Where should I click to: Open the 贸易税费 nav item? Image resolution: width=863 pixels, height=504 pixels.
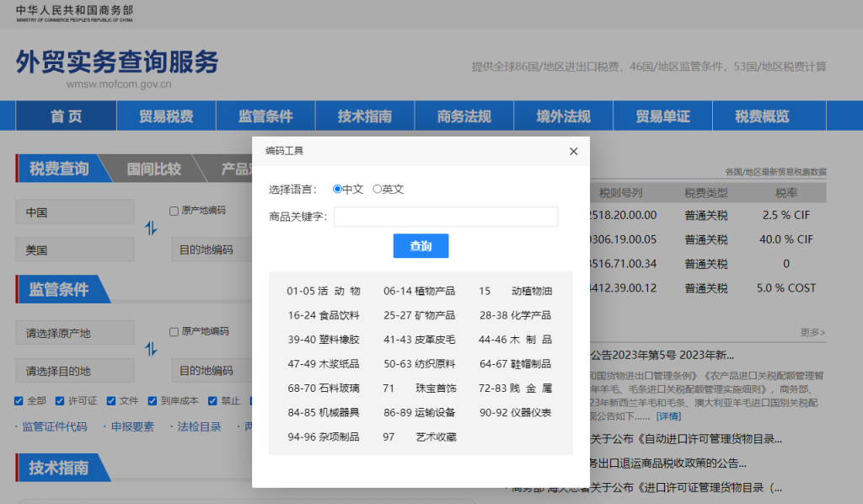(x=166, y=116)
